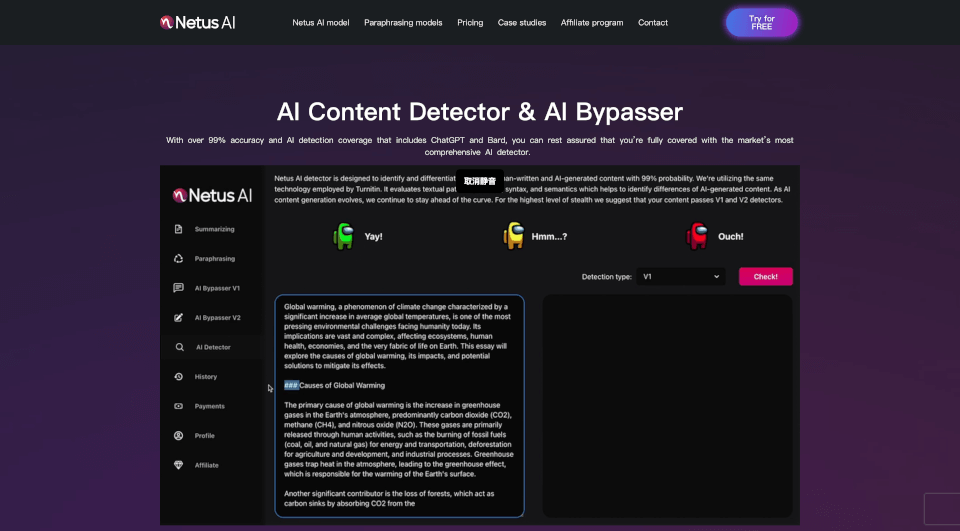This screenshot has height=531, width=960.
Task: Click the Affiliate diamond icon
Action: click(178, 465)
